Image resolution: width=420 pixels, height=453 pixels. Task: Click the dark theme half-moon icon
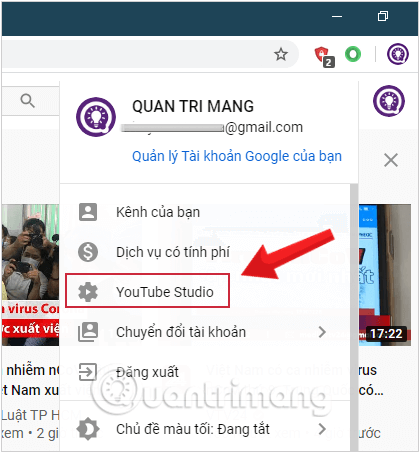coord(88,429)
